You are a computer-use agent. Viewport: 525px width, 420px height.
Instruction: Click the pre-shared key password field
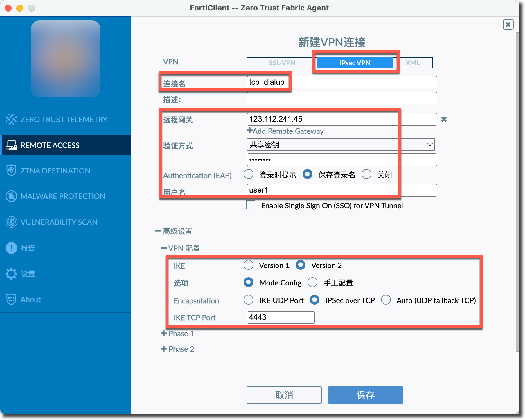(342, 160)
